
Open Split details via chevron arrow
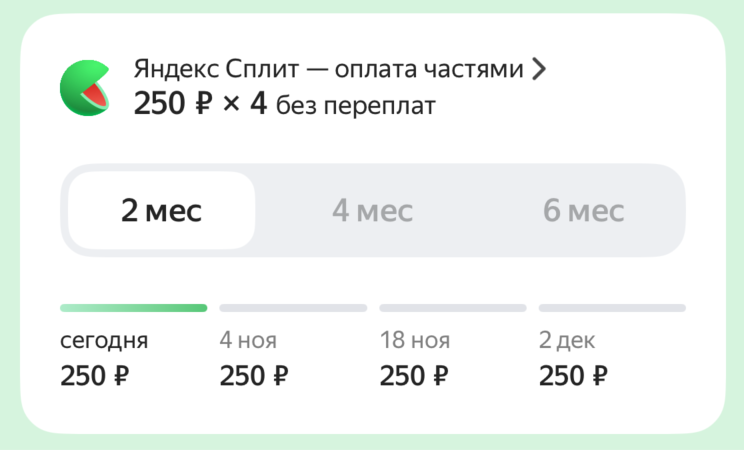click(x=540, y=69)
